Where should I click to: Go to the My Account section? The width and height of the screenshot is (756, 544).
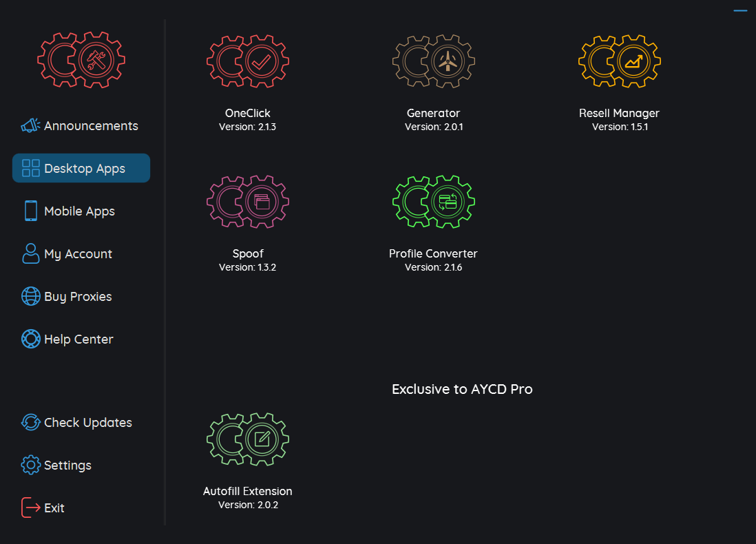(78, 254)
